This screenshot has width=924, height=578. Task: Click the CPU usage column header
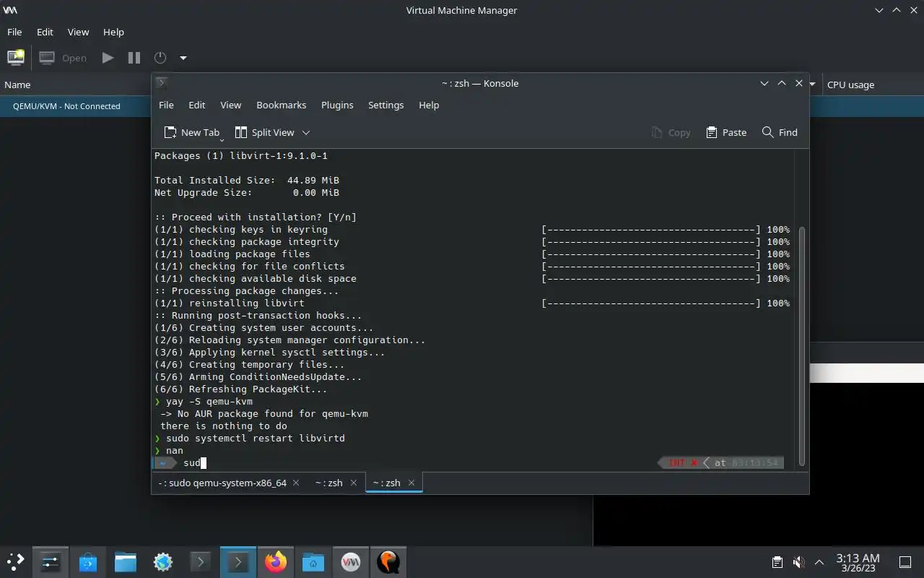click(x=850, y=85)
